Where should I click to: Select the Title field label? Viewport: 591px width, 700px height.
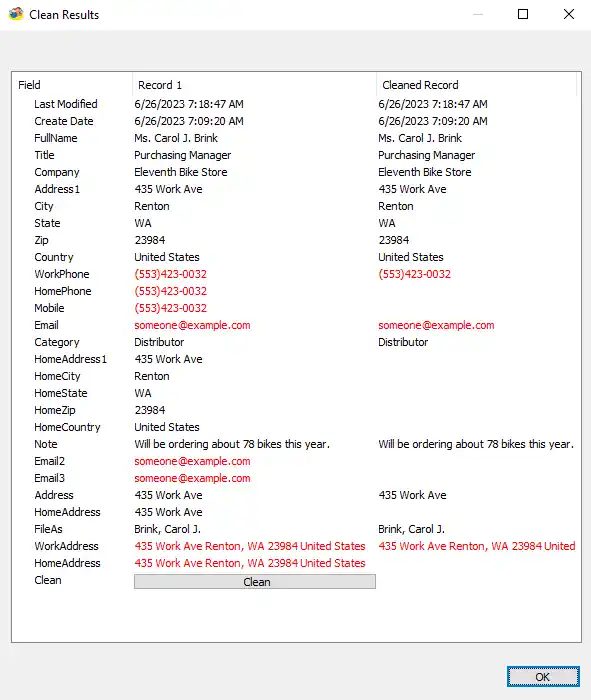pyautogui.click(x=44, y=155)
